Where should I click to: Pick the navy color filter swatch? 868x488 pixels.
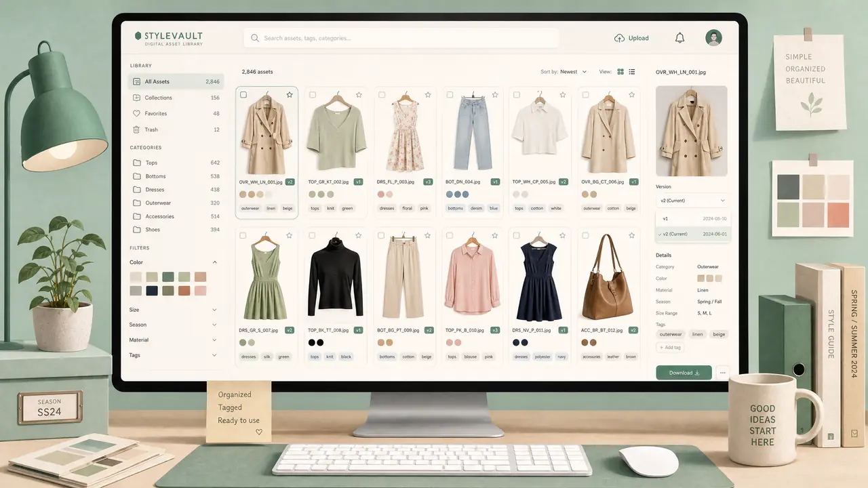click(152, 291)
